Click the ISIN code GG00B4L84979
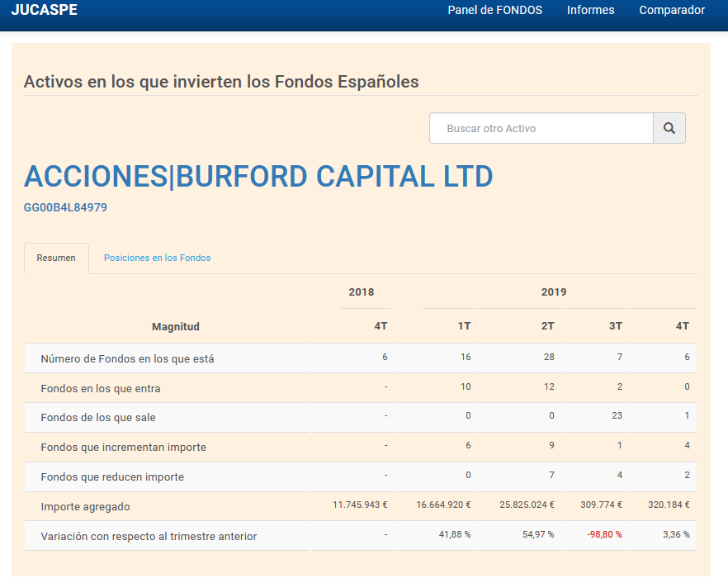Screen dimensions: 728x583 click(x=65, y=207)
